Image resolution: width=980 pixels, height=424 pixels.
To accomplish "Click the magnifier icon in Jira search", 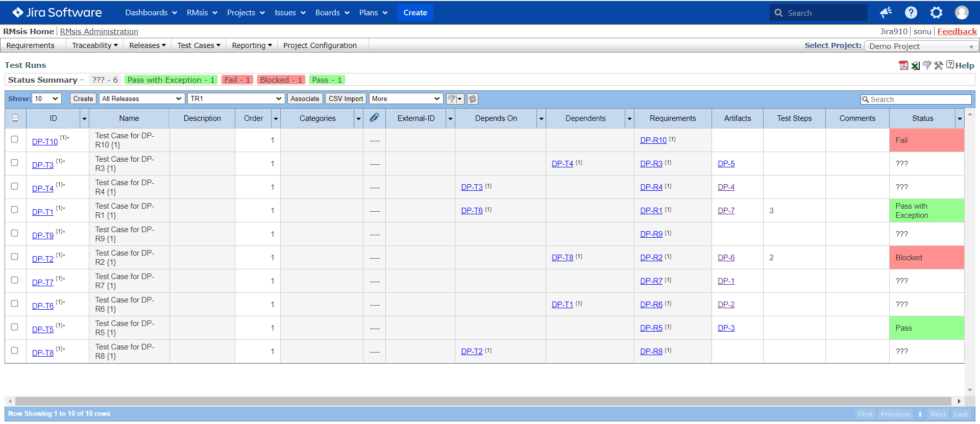I will tap(778, 13).
